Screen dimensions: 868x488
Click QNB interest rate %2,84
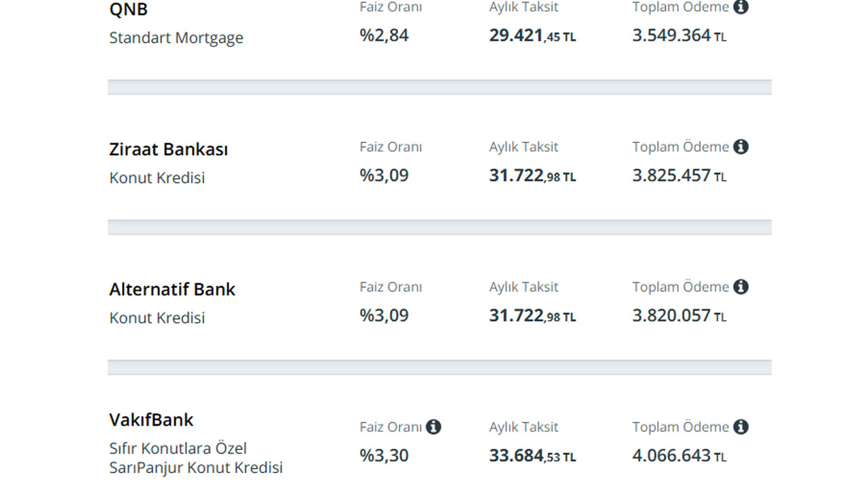click(x=384, y=35)
